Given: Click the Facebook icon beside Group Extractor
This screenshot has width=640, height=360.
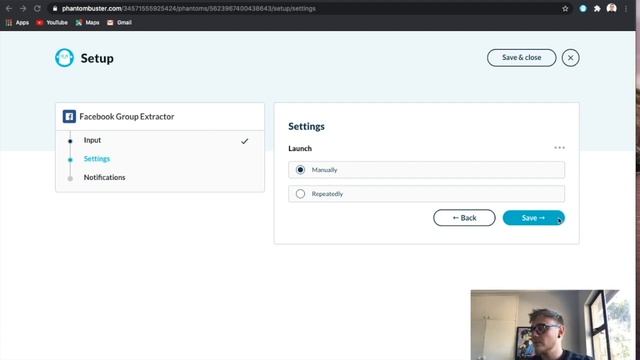Looking at the screenshot, I should click(x=69, y=116).
